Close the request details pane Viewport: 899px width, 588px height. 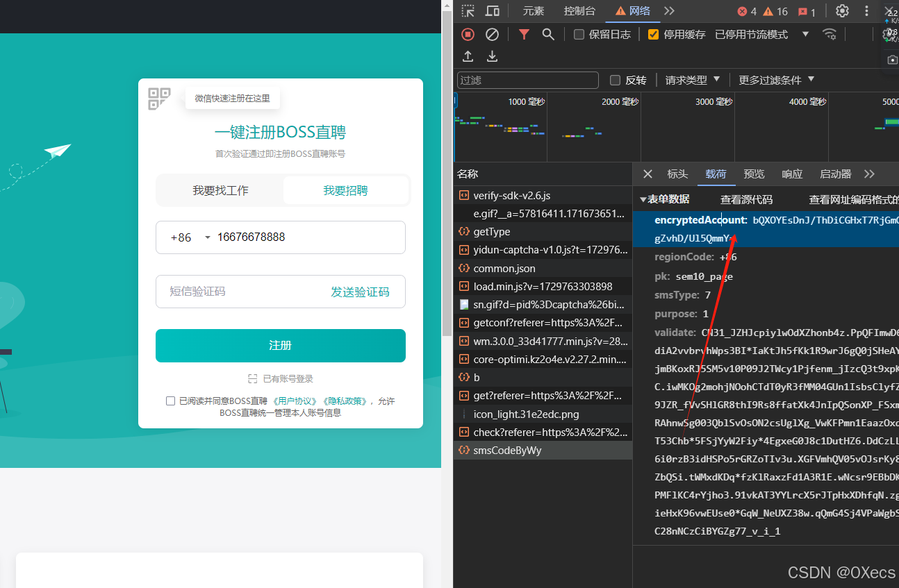648,174
